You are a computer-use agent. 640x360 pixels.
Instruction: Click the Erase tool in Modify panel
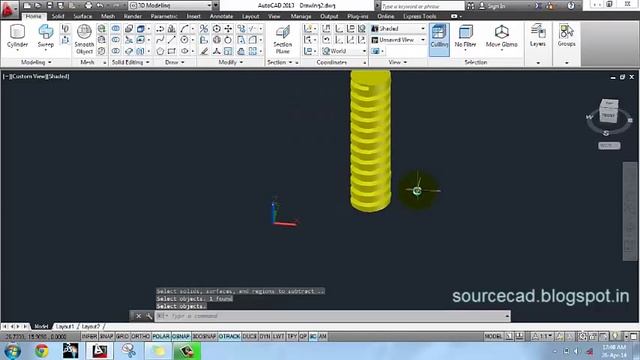tap(204, 51)
